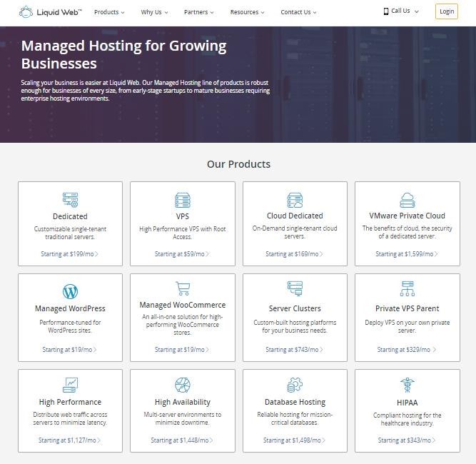This screenshot has width=476, height=464.
Task: Expand the Resources menu
Action: [247, 12]
